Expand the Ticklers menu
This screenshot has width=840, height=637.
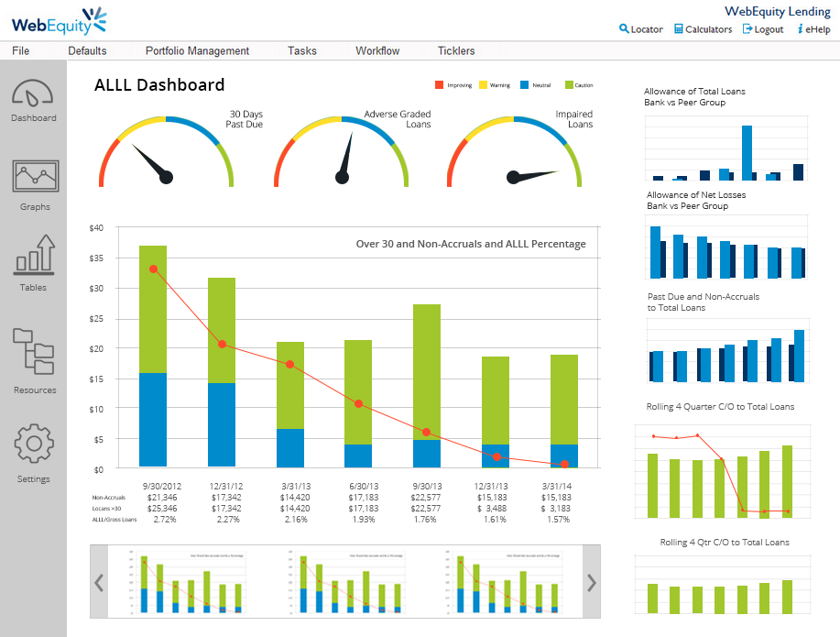(x=456, y=51)
